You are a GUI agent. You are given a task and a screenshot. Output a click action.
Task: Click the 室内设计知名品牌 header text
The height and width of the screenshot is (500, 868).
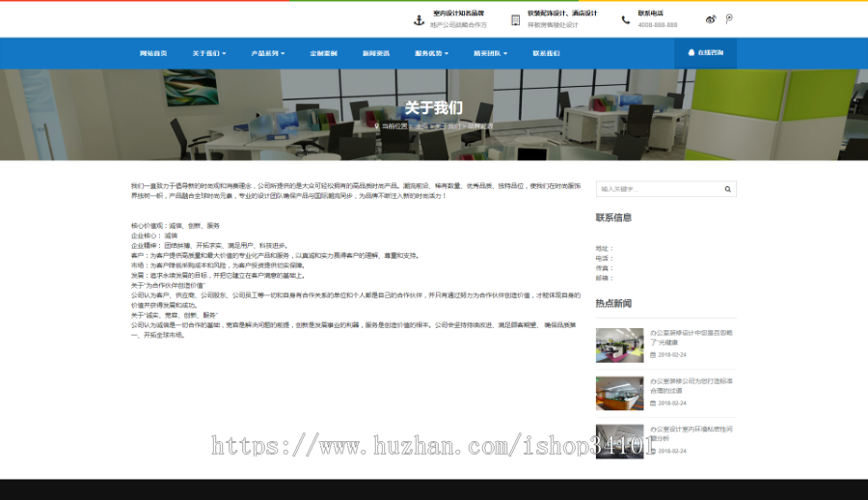[458, 14]
